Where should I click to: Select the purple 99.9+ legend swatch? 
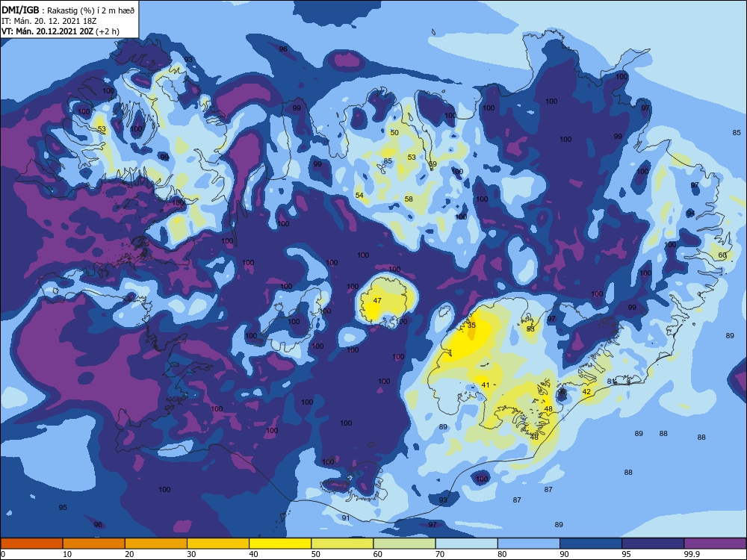coord(715,544)
